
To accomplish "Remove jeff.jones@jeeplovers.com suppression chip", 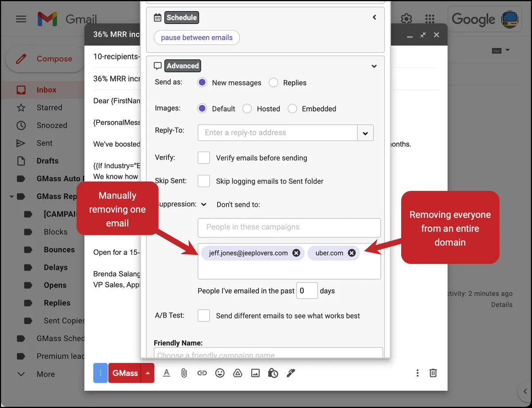I will [296, 253].
